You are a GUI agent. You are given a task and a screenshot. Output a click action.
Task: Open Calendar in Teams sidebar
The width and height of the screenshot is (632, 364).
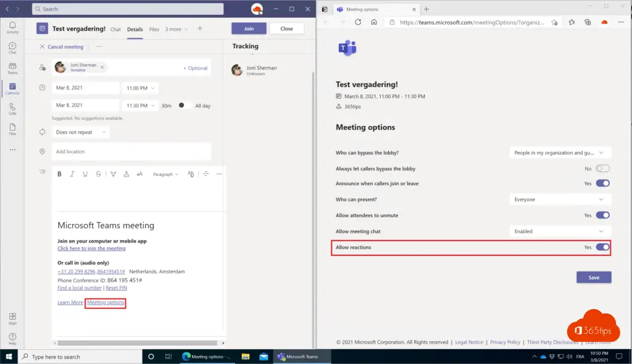coord(12,88)
